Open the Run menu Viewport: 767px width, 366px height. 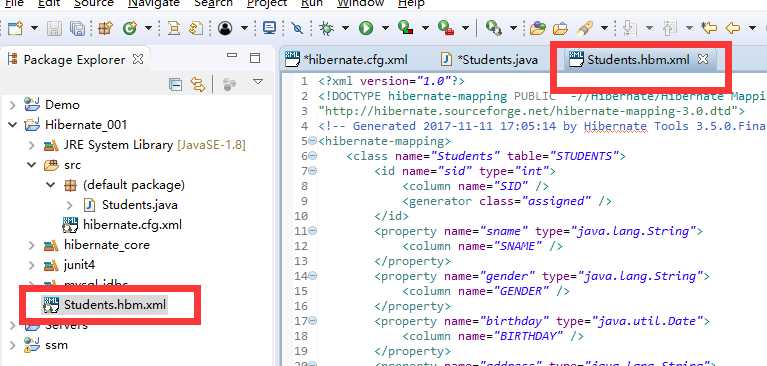pyautogui.click(x=312, y=3)
